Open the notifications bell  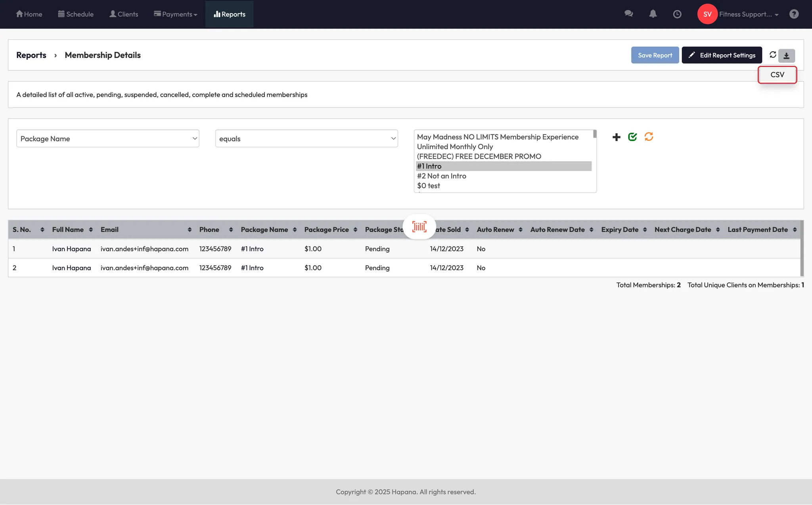point(653,14)
